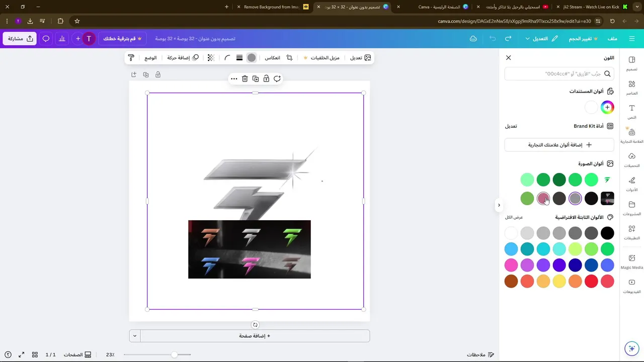Click the undo arrow in header
The height and width of the screenshot is (362, 644).
click(493, 39)
